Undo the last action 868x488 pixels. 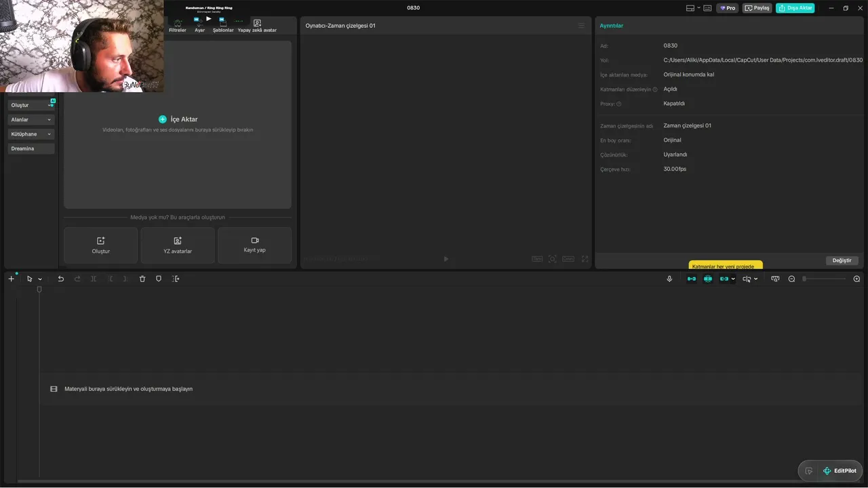pyautogui.click(x=60, y=279)
